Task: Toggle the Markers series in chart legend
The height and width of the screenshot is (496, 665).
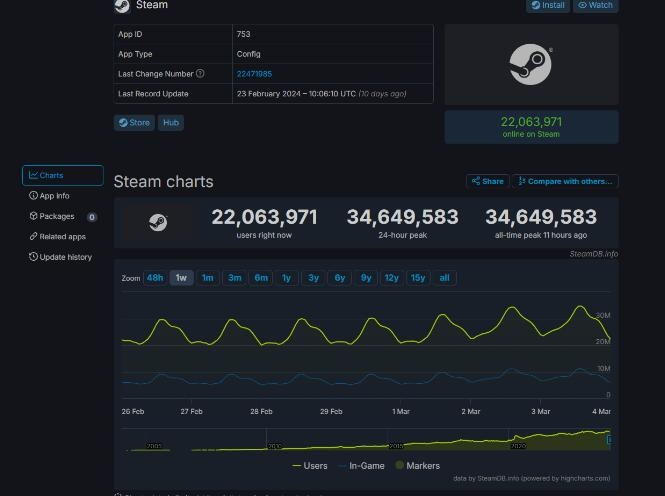Action: point(418,465)
